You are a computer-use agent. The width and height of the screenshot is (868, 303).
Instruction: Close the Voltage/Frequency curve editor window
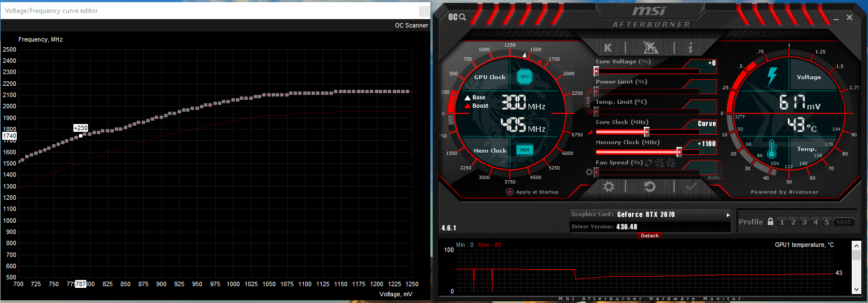point(424,10)
